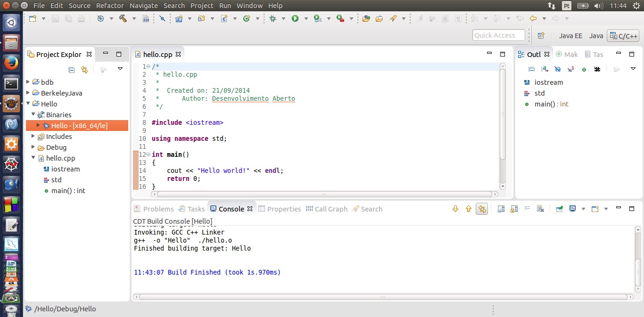The width and height of the screenshot is (644, 317).
Task: Toggle Scroll Lock in the console toolbar
Action: [514, 209]
